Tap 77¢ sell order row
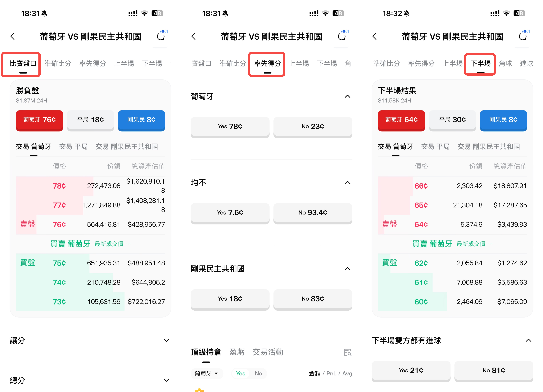 (90, 205)
